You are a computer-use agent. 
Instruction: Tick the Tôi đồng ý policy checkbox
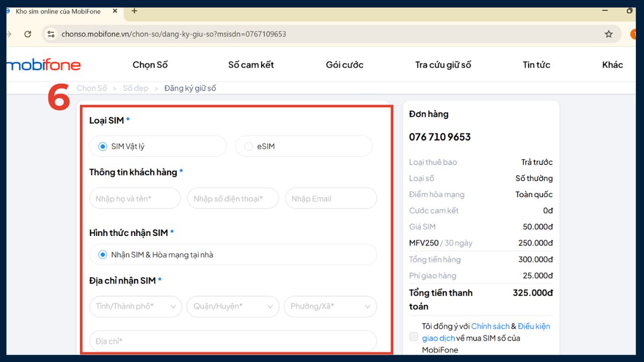tap(413, 337)
